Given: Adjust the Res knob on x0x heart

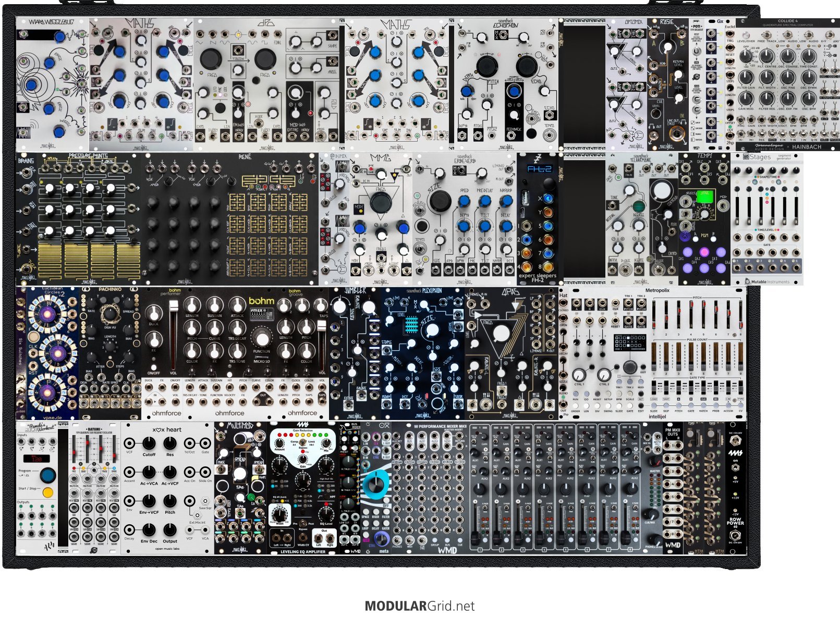Looking at the screenshot, I should (170, 443).
